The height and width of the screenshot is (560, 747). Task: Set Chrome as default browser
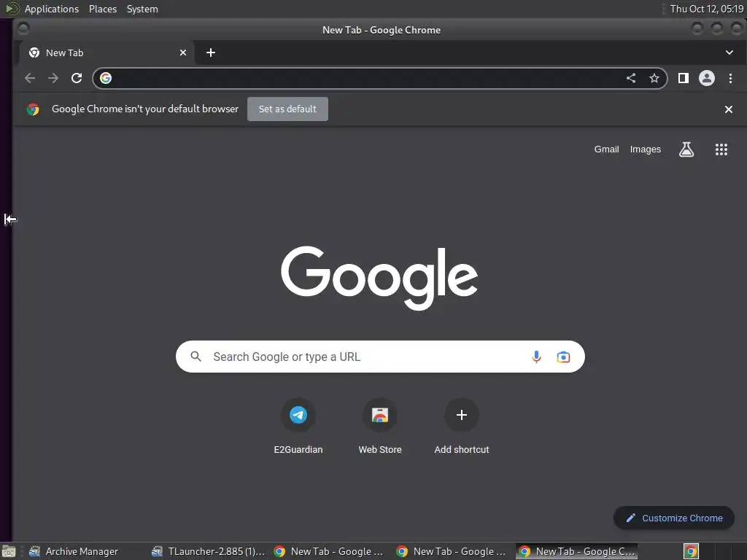tap(287, 109)
